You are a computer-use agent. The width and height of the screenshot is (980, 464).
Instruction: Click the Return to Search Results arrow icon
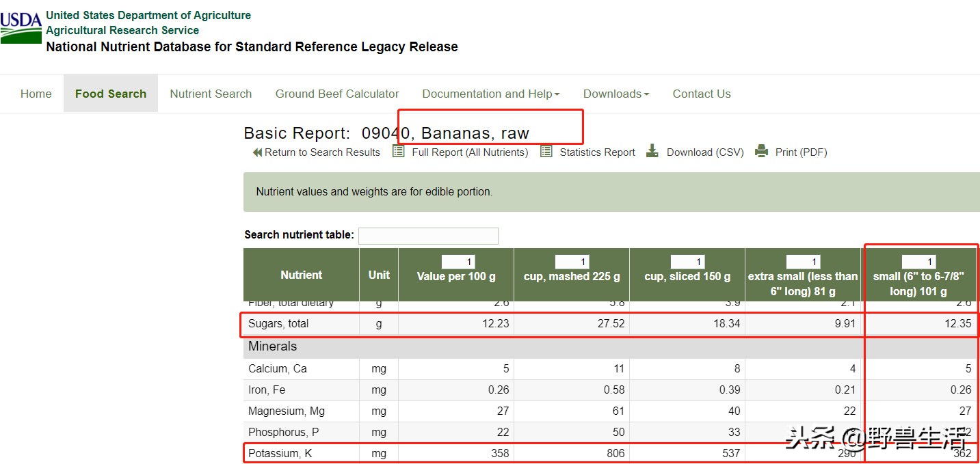257,152
